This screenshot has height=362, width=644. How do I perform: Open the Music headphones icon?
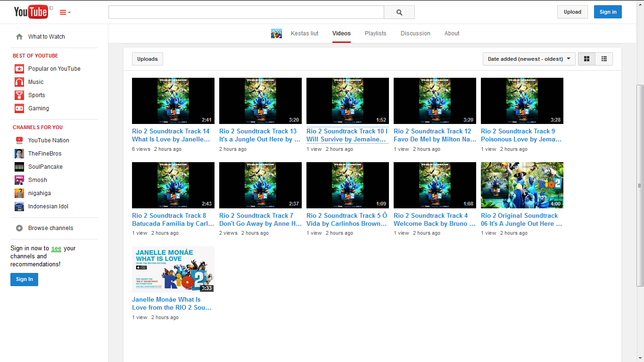[x=19, y=82]
